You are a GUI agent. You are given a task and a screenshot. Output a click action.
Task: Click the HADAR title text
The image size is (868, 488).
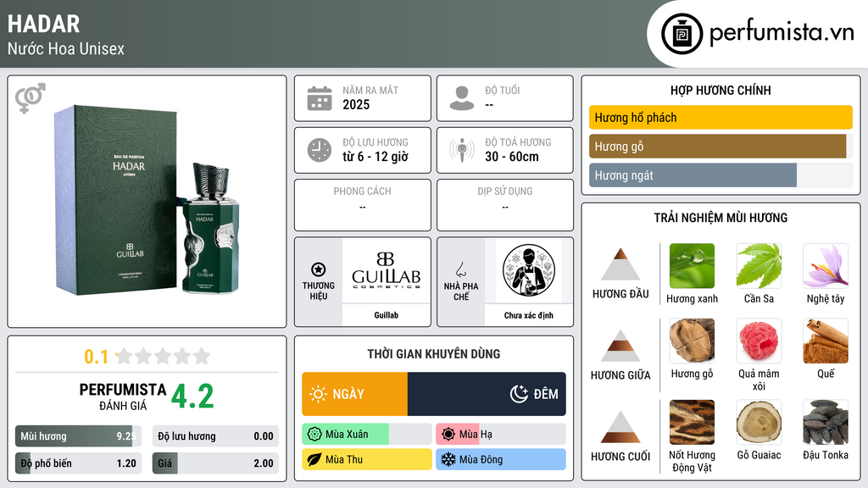point(44,24)
